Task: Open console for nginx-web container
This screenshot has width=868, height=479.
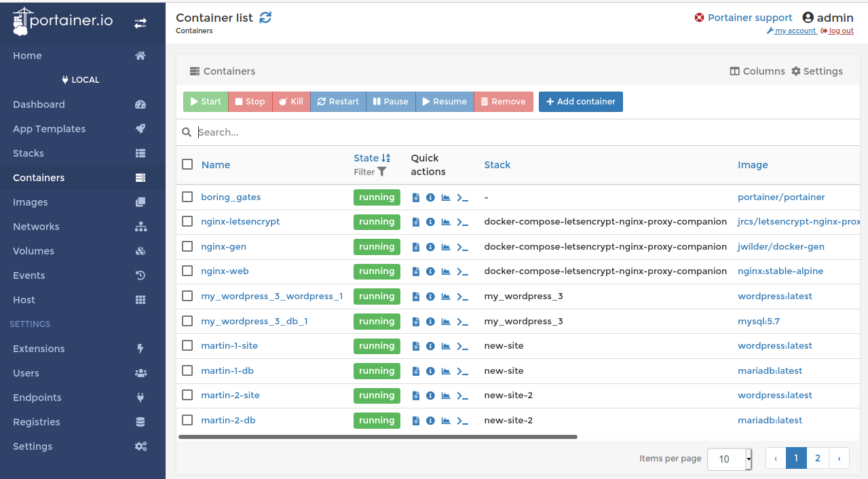Action: click(461, 271)
